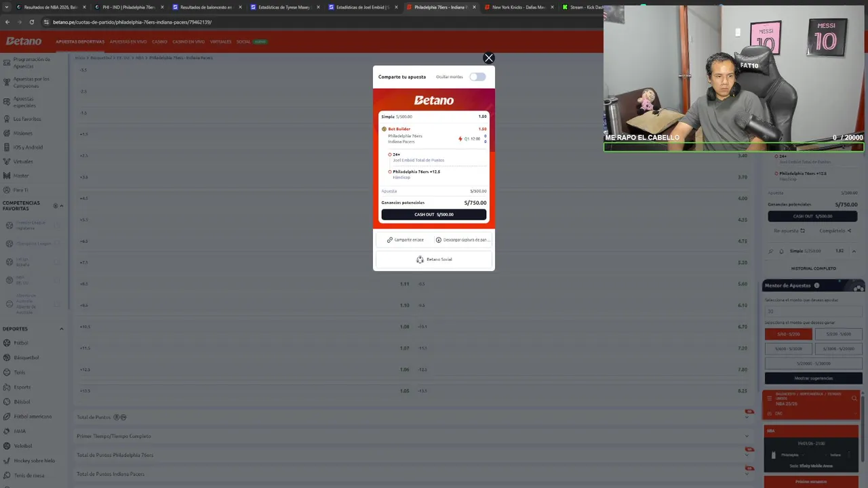Click the site info icon in address bar
Image resolution: width=868 pixels, height=488 pixels.
point(46,22)
